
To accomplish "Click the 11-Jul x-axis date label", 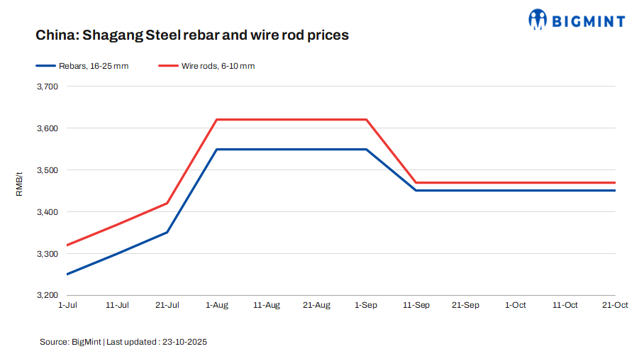I will click(117, 305).
